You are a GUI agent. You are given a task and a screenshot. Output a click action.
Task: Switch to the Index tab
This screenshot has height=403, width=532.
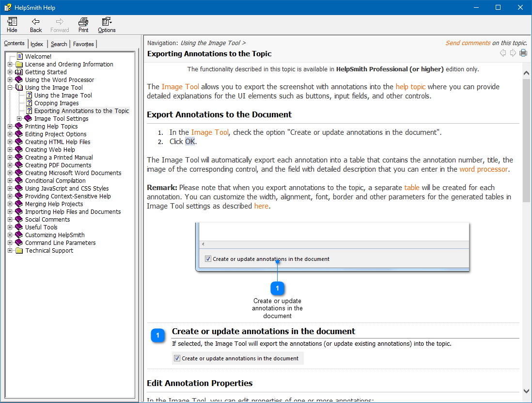click(x=37, y=44)
